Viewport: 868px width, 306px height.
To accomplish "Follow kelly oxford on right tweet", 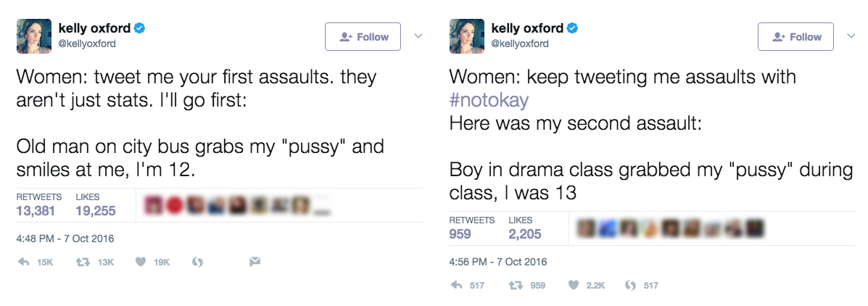I will click(x=795, y=37).
